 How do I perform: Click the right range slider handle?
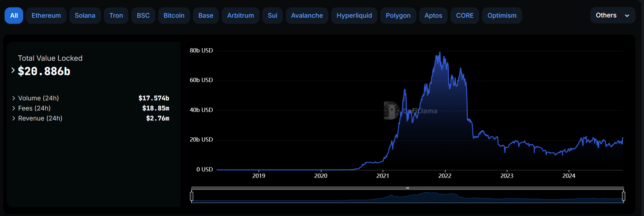coord(624,196)
